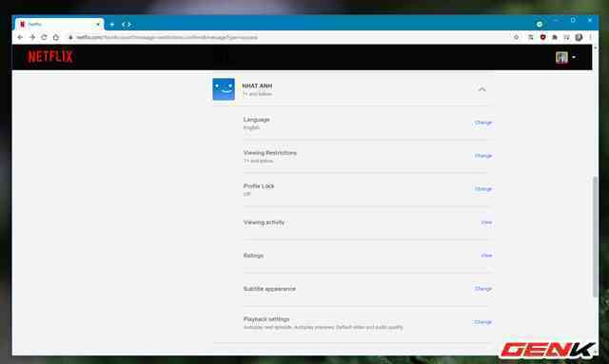Open a new browser tab
This screenshot has width=609, height=364.
click(112, 25)
